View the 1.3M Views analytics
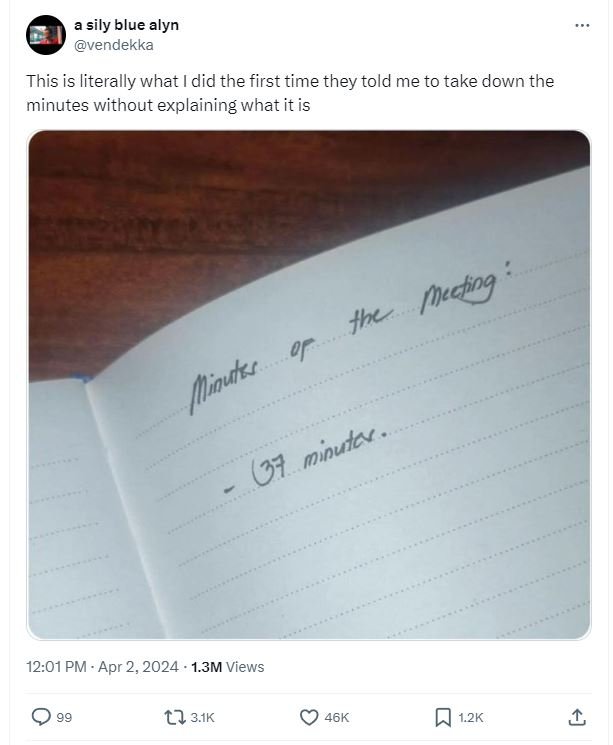This screenshot has width=613, height=745. tap(227, 666)
